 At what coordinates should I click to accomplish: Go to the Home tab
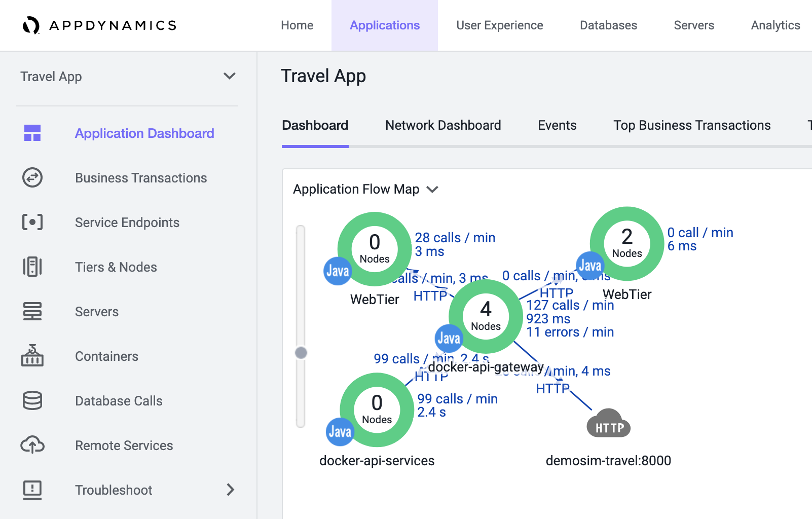297,25
